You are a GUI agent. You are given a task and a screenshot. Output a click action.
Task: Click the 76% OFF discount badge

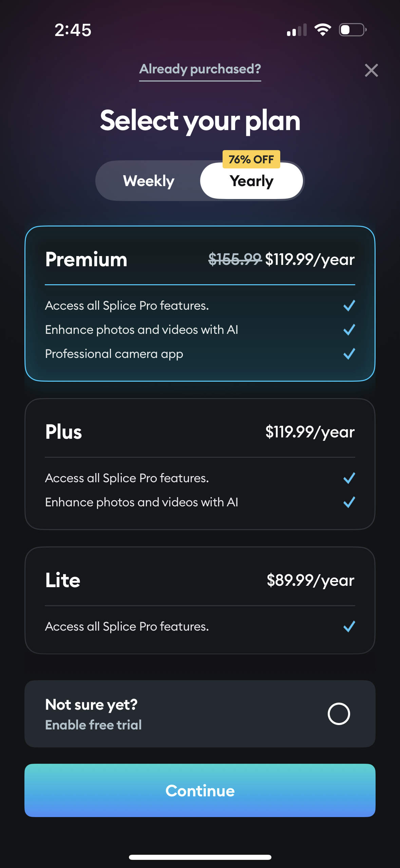pyautogui.click(x=251, y=159)
